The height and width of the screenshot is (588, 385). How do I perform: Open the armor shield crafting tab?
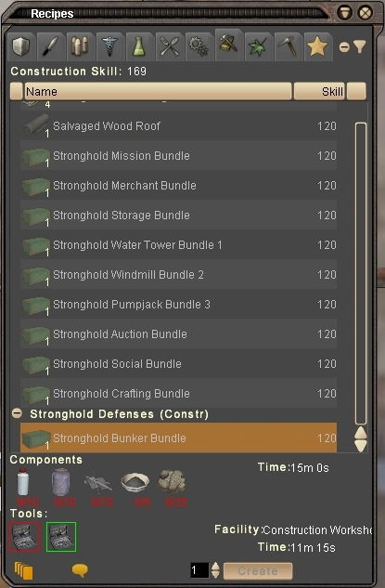point(21,46)
